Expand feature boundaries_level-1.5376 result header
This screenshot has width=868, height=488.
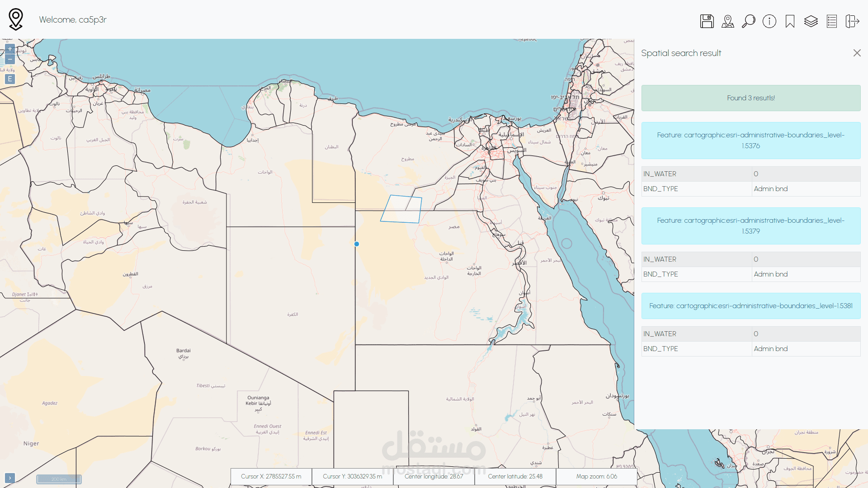point(750,140)
